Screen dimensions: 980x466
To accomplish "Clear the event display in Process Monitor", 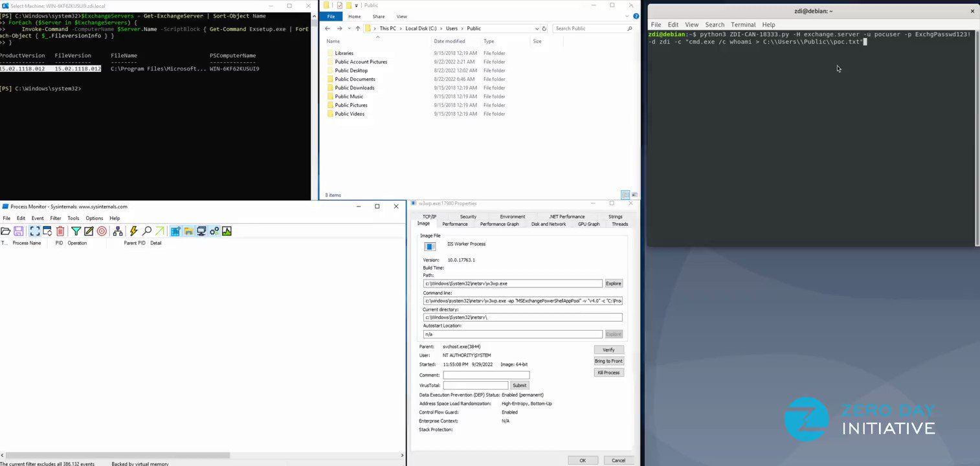I will point(60,231).
